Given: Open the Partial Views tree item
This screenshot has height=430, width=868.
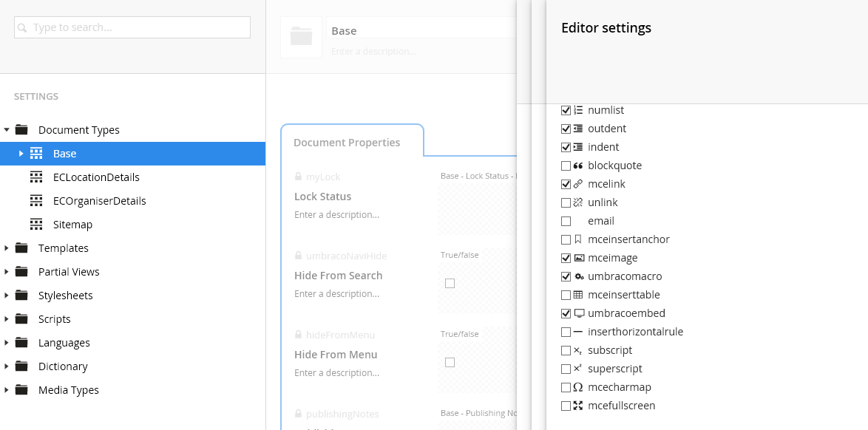Looking at the screenshot, I should click(x=69, y=272).
